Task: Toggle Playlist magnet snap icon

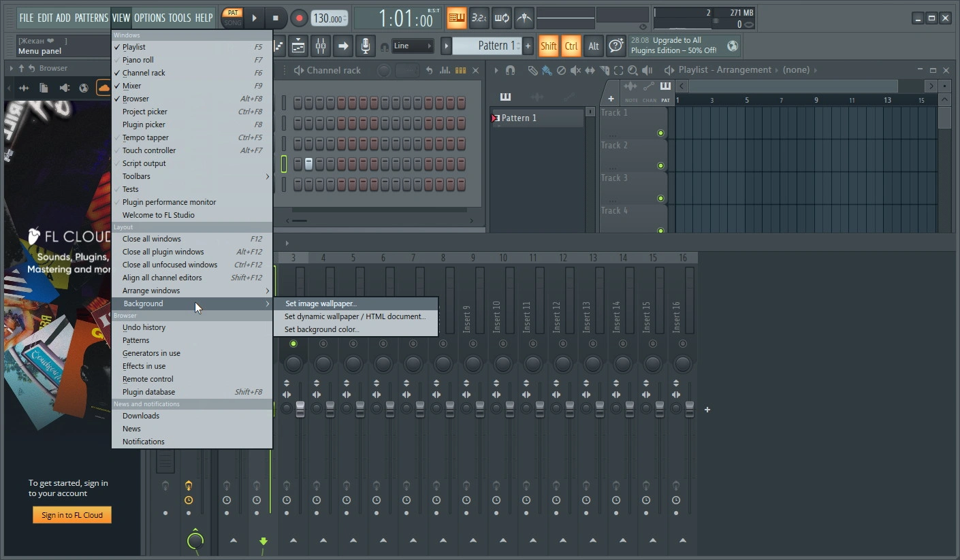Action: pyautogui.click(x=510, y=70)
